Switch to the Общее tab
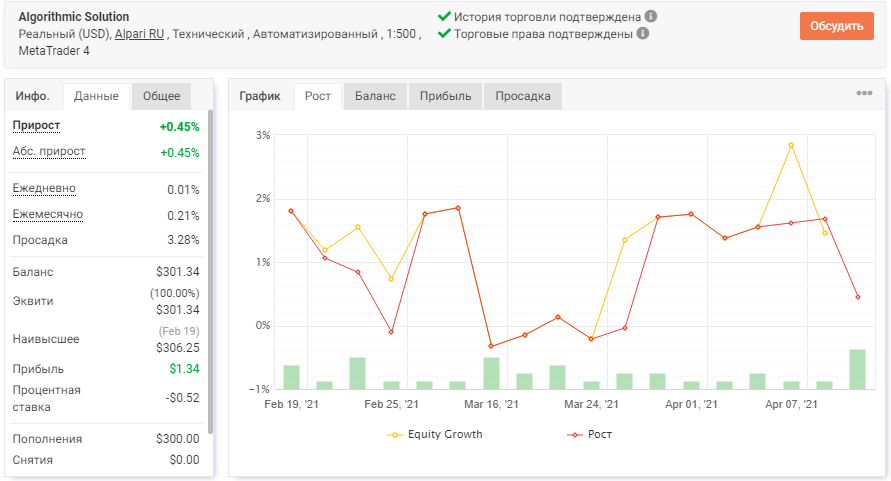 161,96
